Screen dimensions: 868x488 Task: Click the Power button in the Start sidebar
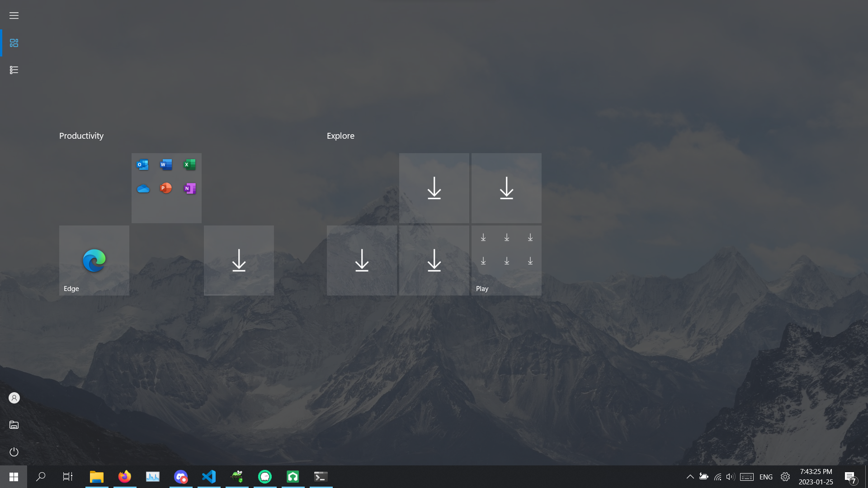(x=14, y=452)
